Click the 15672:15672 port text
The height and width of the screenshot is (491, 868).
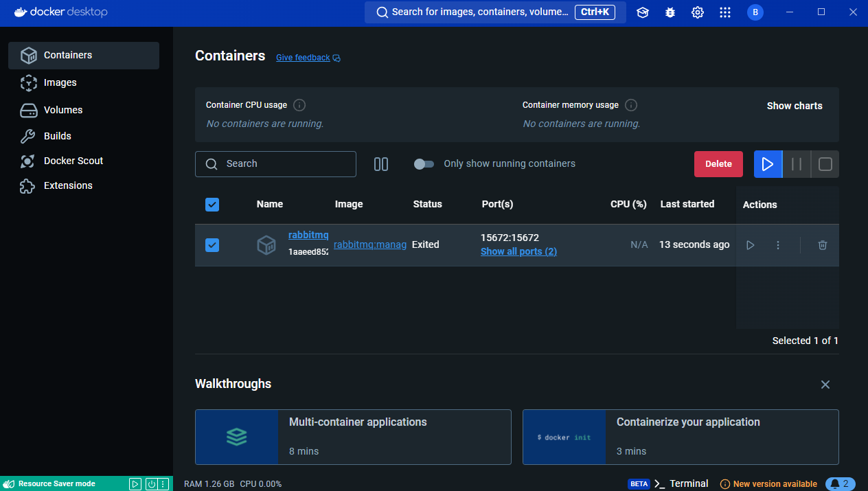pyautogui.click(x=510, y=238)
